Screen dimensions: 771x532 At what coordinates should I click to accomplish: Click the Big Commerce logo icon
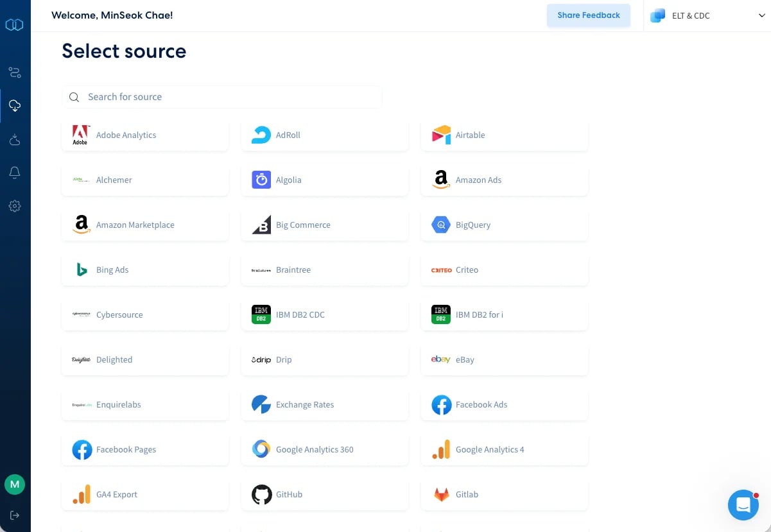(x=261, y=225)
